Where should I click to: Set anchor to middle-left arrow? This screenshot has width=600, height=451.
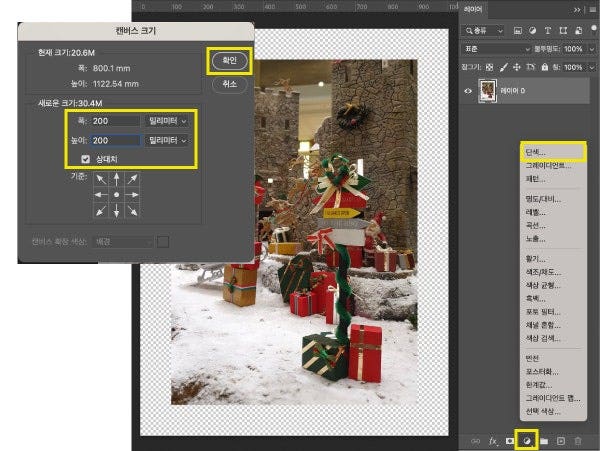[x=101, y=195]
